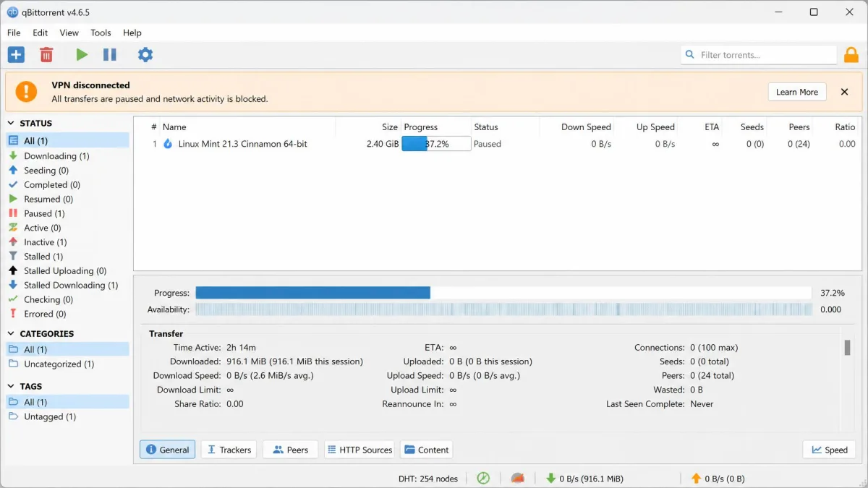Click the qBittorrent logo in title bar

12,12
